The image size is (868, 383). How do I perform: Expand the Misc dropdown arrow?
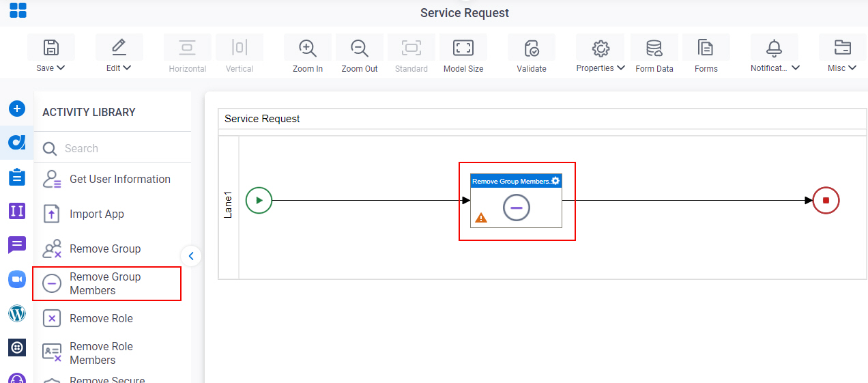pos(852,68)
